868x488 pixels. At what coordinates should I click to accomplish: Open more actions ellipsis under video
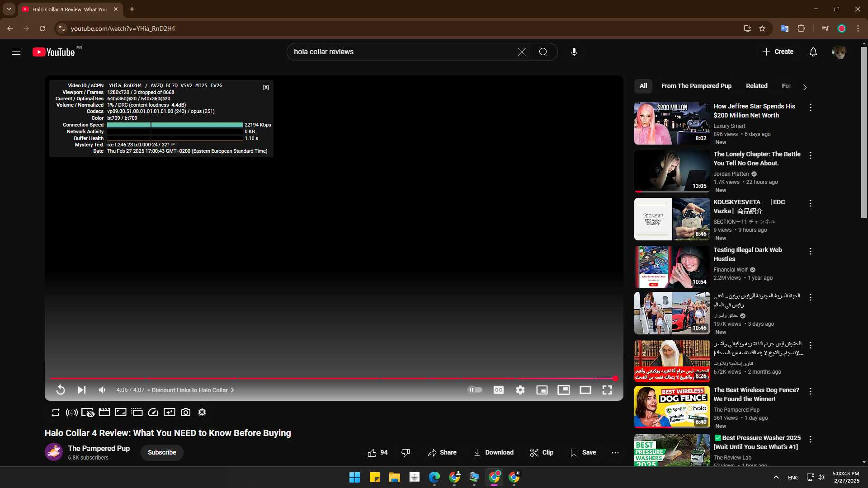615,453
